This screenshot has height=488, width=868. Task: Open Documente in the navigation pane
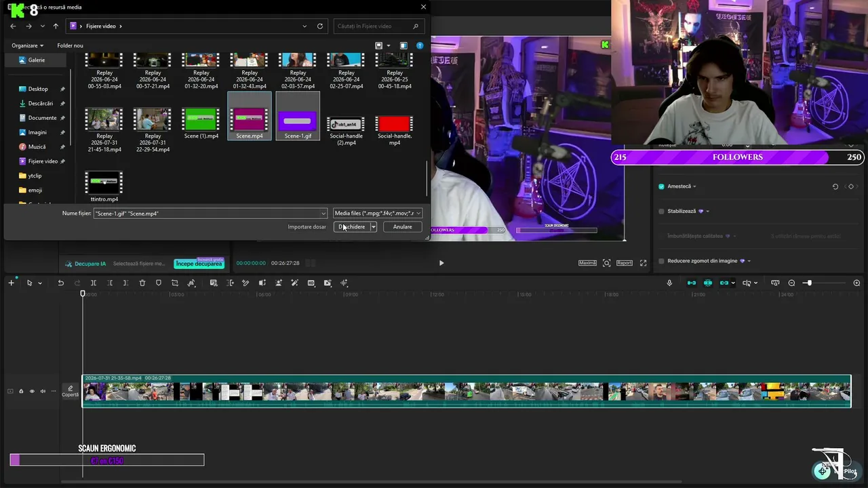(x=42, y=118)
